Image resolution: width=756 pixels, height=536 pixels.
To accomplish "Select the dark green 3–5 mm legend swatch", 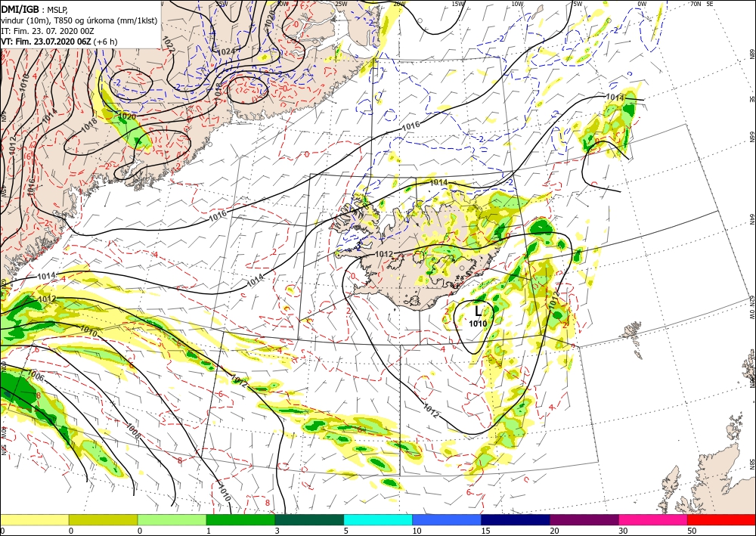I will coord(309,519).
